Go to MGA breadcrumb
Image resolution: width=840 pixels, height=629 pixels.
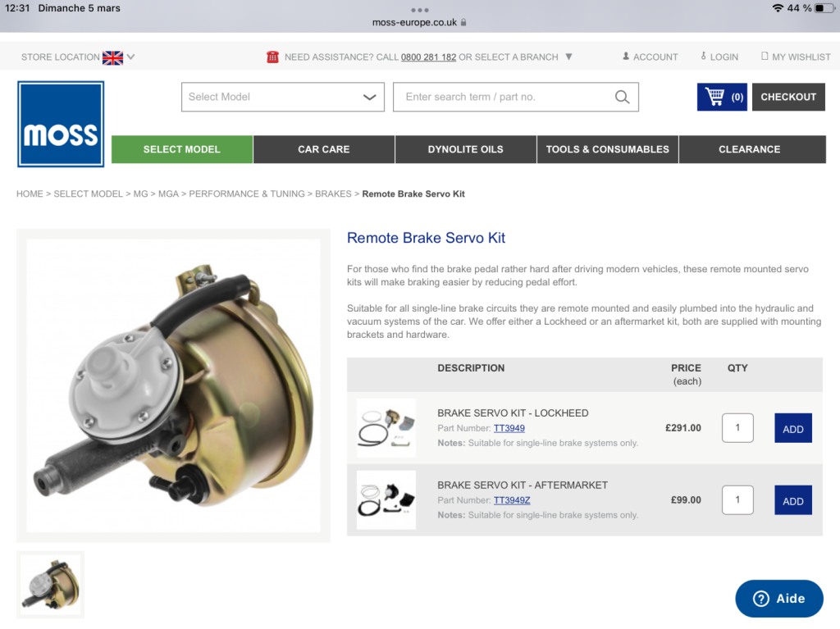click(x=168, y=194)
